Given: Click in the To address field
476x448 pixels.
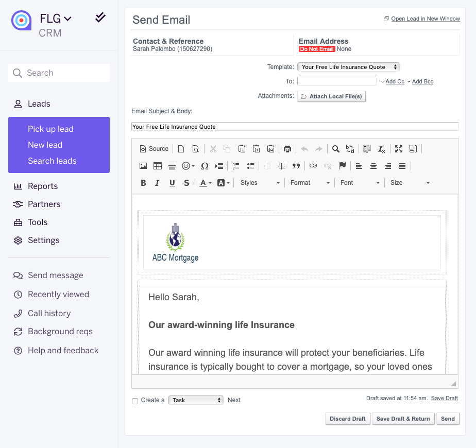Looking at the screenshot, I should (337, 81).
